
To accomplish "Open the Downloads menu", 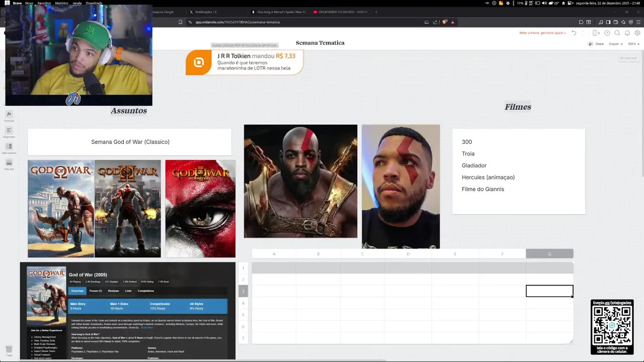I will point(94,3).
